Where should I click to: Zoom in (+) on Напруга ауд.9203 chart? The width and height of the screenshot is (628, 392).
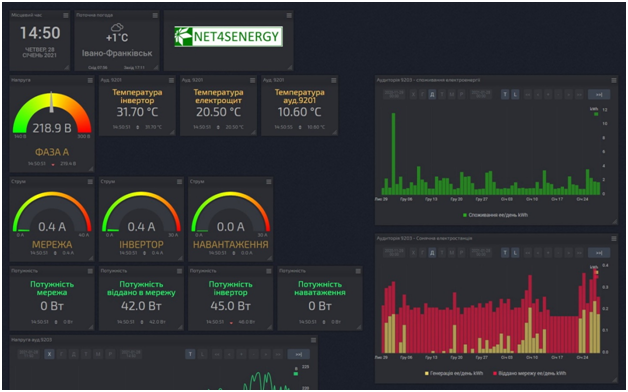[241, 354]
